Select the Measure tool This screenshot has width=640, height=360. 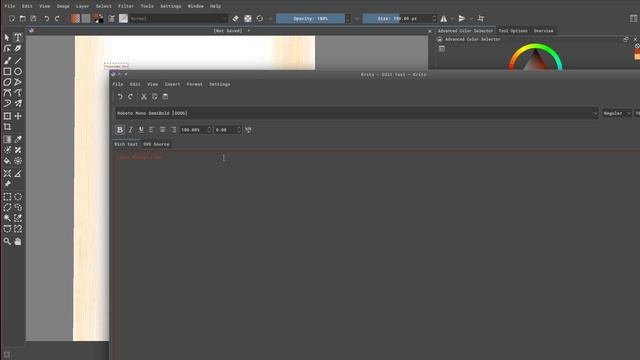point(18,173)
